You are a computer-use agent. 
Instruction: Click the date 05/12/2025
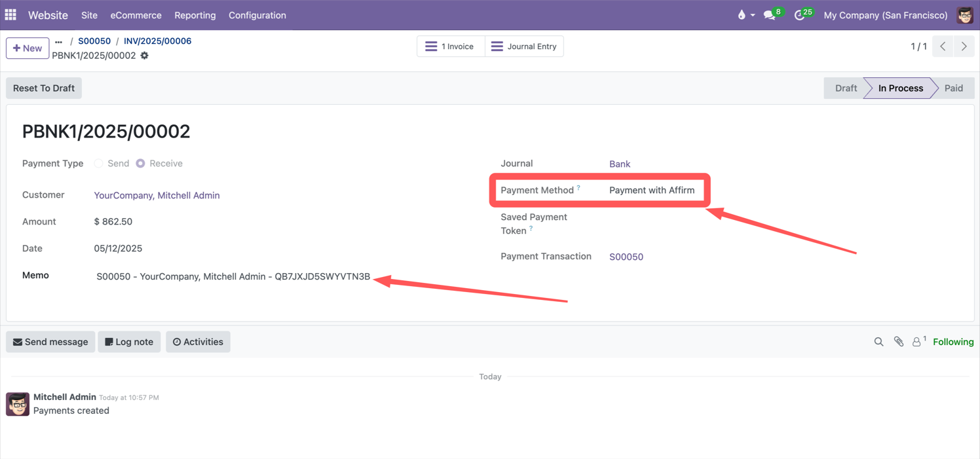[x=118, y=248]
